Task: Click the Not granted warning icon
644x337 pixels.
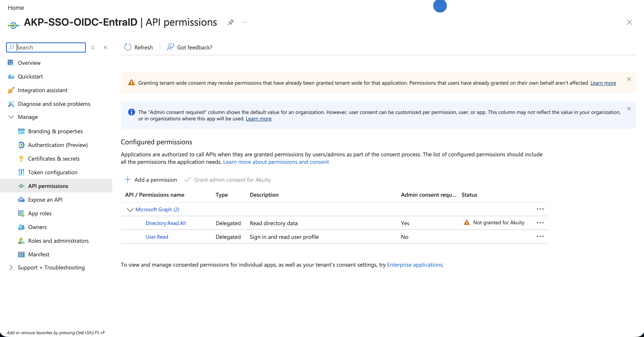Action: point(467,222)
